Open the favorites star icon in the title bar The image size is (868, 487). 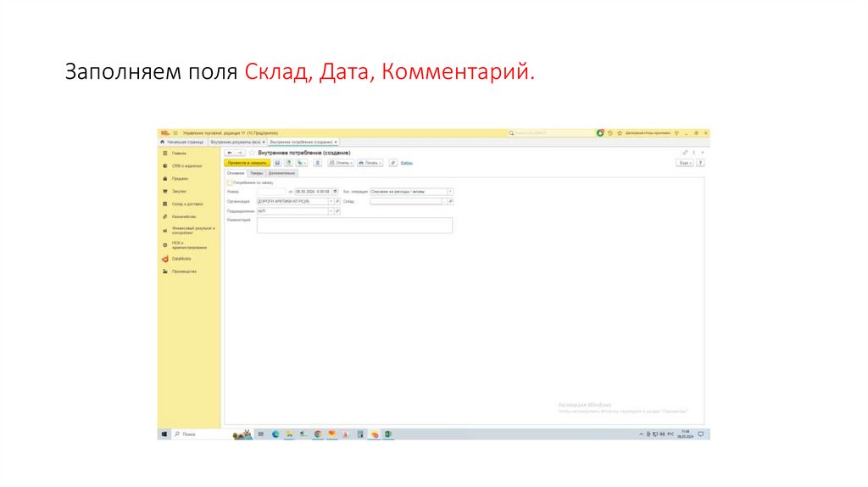(620, 133)
